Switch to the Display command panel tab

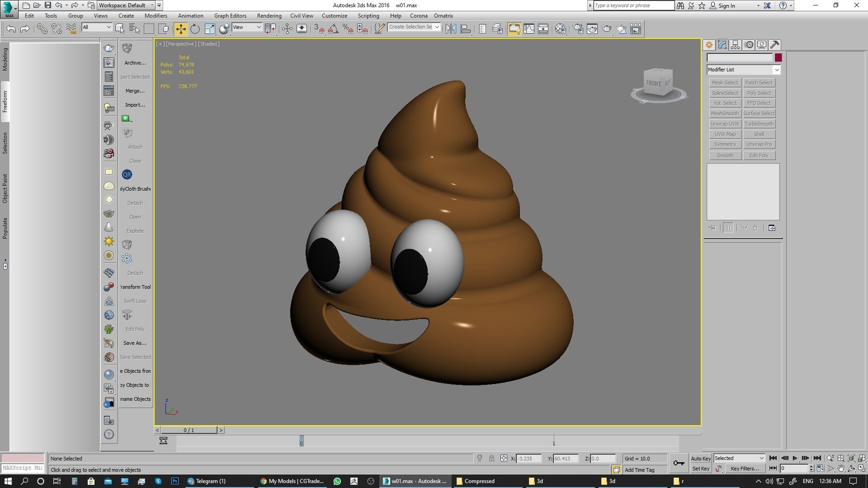click(762, 45)
